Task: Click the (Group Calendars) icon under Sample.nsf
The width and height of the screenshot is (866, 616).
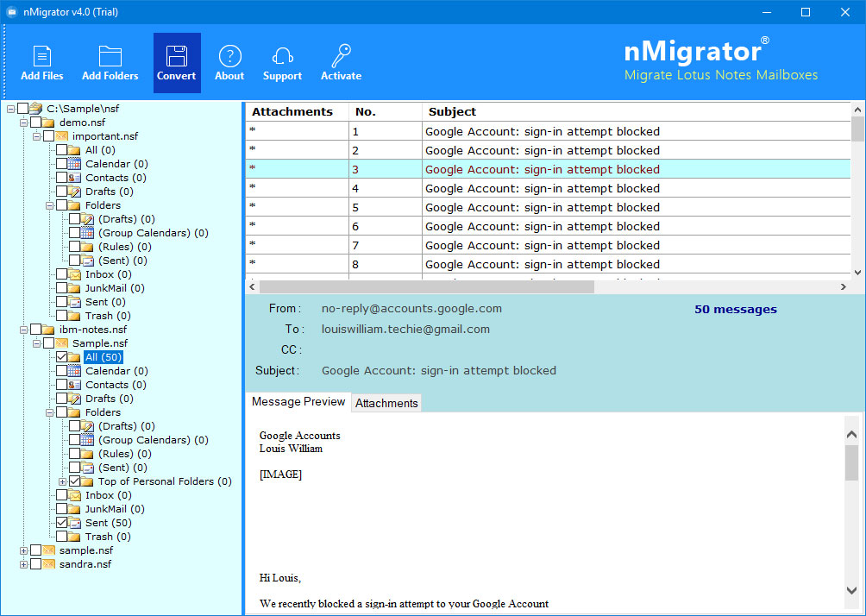Action: [x=87, y=440]
